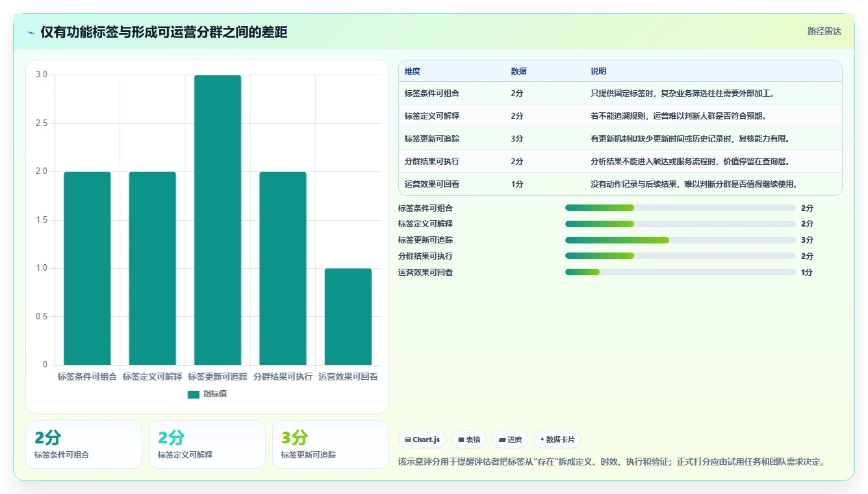Click the 3分 value in table
Image resolution: width=868 pixels, height=494 pixels.
coord(517,139)
